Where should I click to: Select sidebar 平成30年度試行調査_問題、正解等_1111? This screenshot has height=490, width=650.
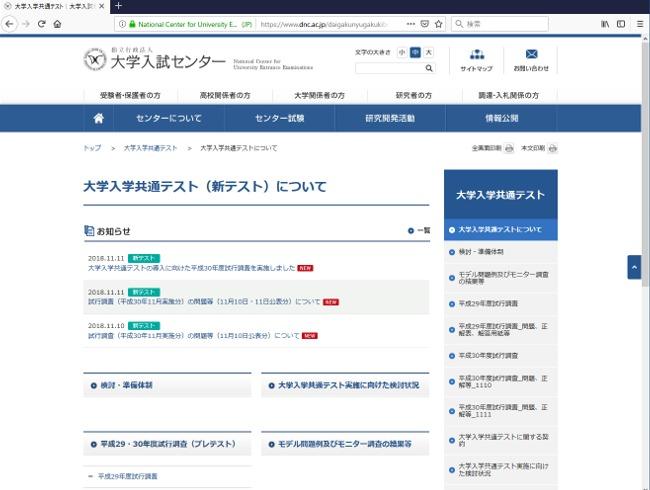tap(501, 411)
